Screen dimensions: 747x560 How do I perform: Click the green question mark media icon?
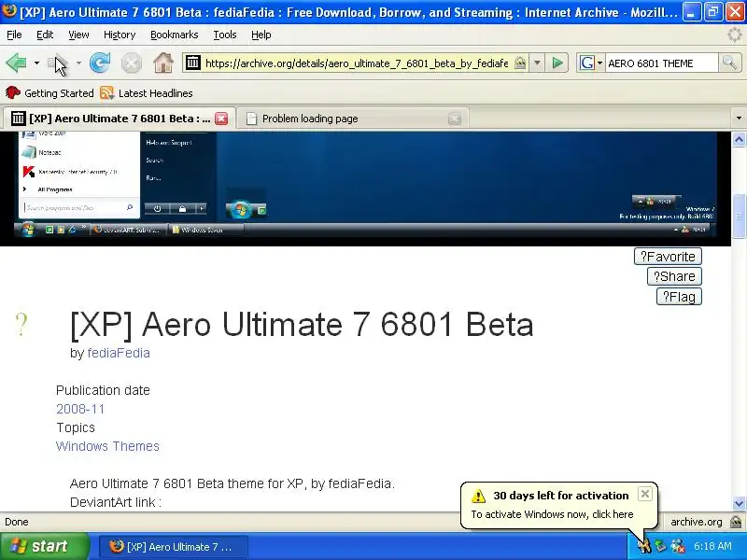pyautogui.click(x=21, y=325)
